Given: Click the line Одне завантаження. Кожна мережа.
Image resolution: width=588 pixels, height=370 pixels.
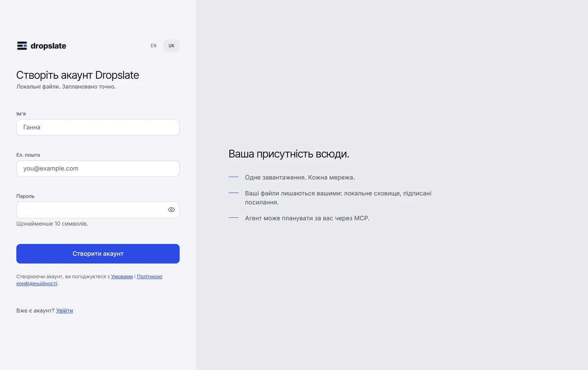Looking at the screenshot, I should [x=300, y=177].
